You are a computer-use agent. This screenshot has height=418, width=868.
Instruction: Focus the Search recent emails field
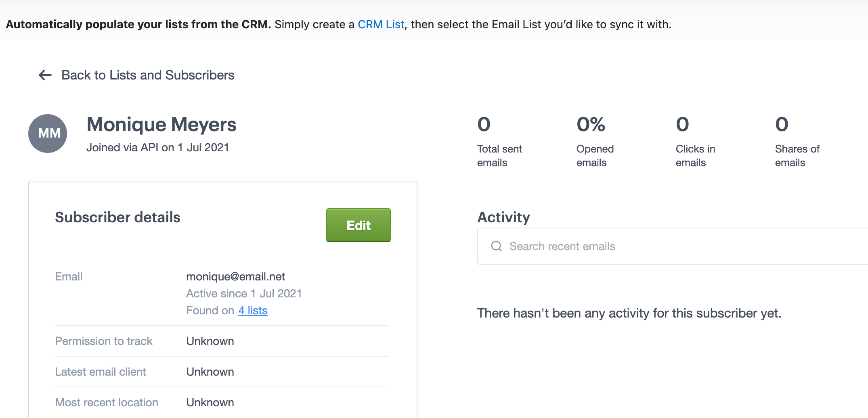click(x=673, y=246)
